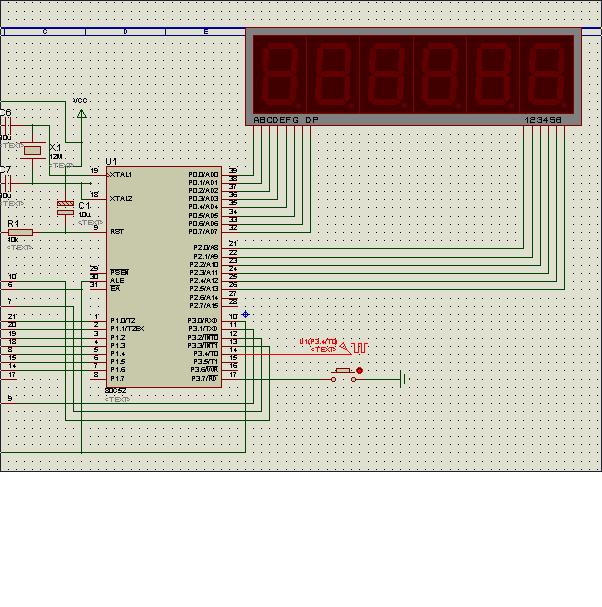The width and height of the screenshot is (602, 607).
Task: Click the last digit of seven-segment display
Action: pos(545,76)
